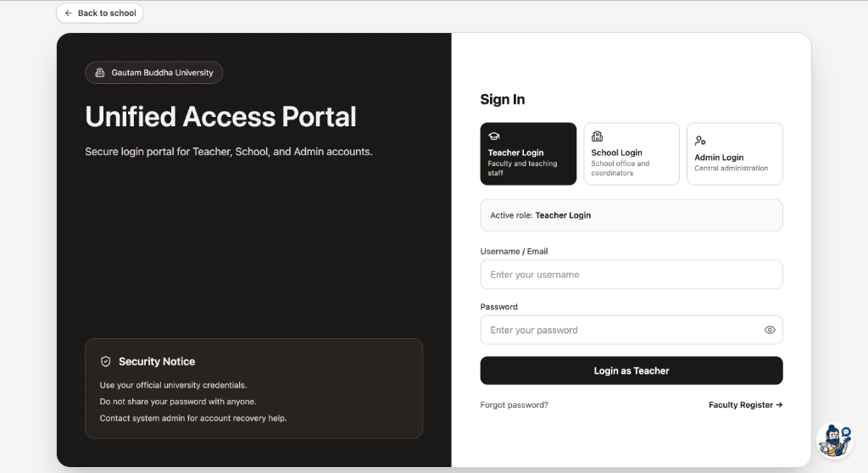Select the Teacher Login role tab
Viewport: 868px width, 473px height.
click(x=528, y=154)
